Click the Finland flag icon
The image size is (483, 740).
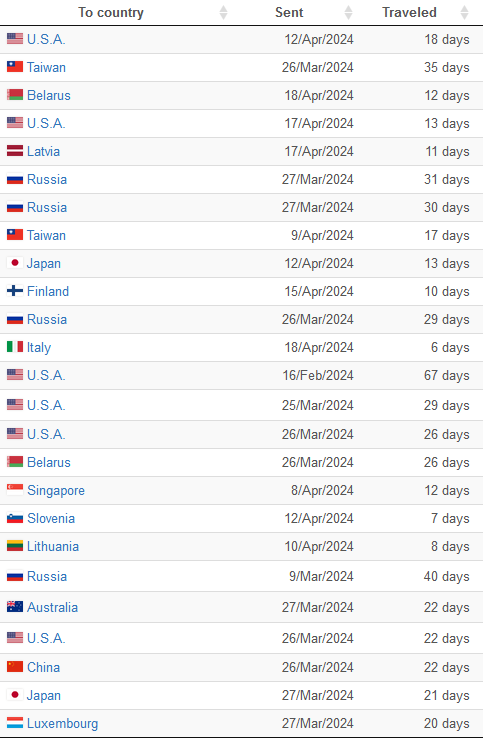coord(15,291)
